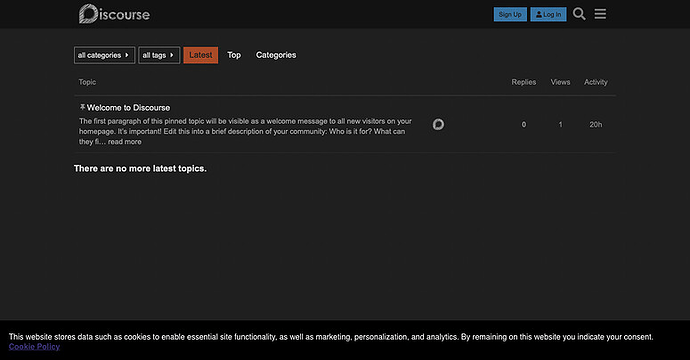Click the pin icon beside Welcome to Discourse
This screenshot has width=690, height=360.
click(x=82, y=107)
